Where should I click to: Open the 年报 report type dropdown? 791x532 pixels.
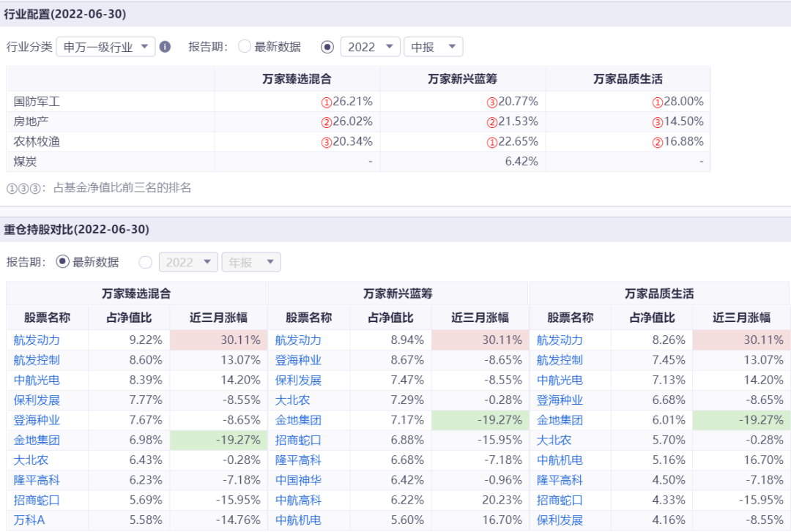click(251, 262)
